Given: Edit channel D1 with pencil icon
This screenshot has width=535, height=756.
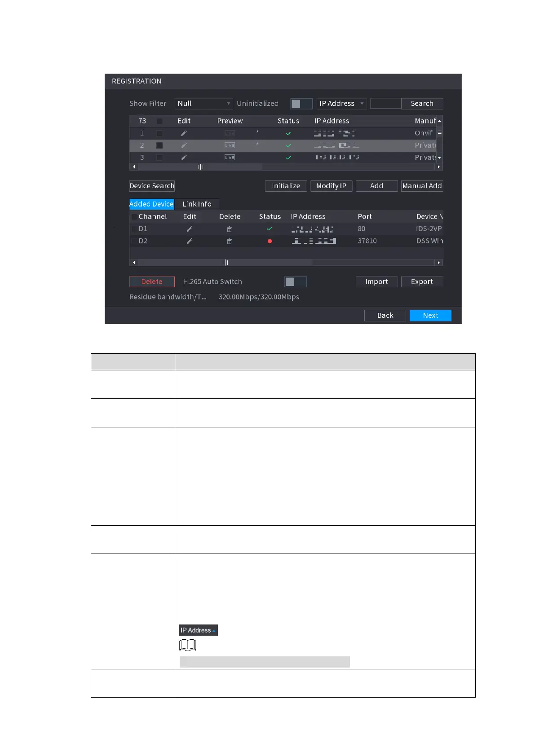Looking at the screenshot, I should (190, 229).
